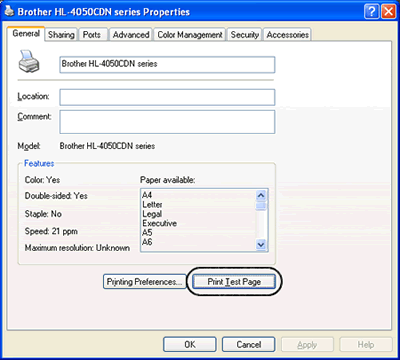
Task: Select A4 in the paper list
Action: pyautogui.click(x=147, y=195)
